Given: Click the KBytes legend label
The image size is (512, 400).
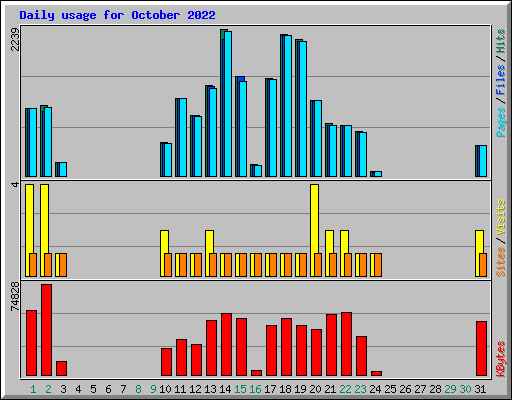Looking at the screenshot, I should [x=501, y=359].
